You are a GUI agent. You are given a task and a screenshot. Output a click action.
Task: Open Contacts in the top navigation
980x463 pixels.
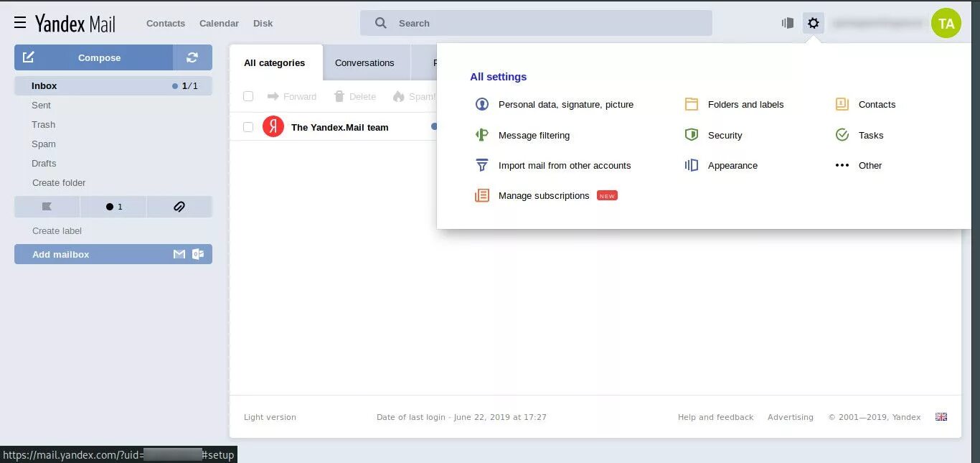166,23
